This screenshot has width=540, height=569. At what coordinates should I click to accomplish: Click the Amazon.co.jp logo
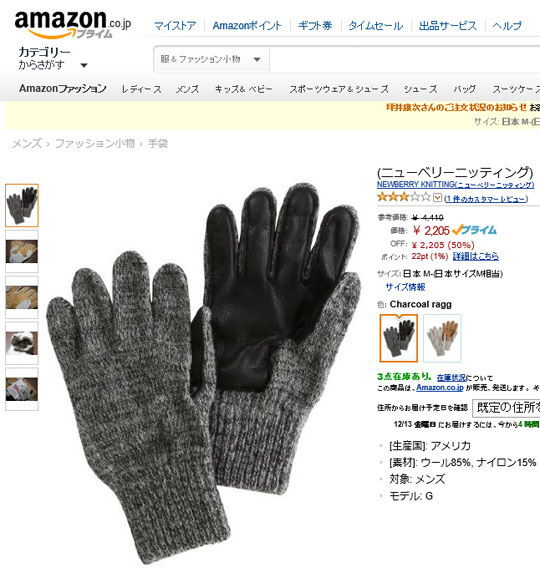(73, 25)
